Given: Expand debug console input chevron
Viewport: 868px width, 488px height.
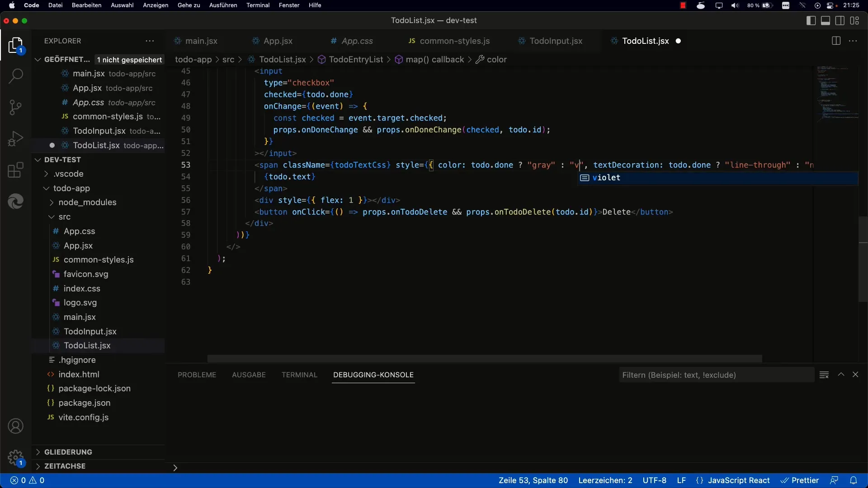Looking at the screenshot, I should tap(175, 468).
